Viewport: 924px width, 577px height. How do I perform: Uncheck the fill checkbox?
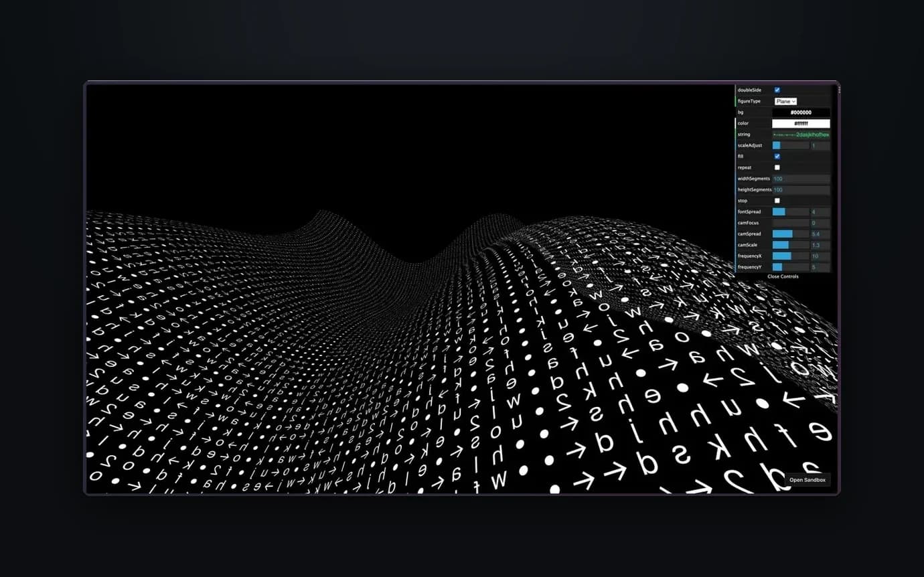click(777, 156)
